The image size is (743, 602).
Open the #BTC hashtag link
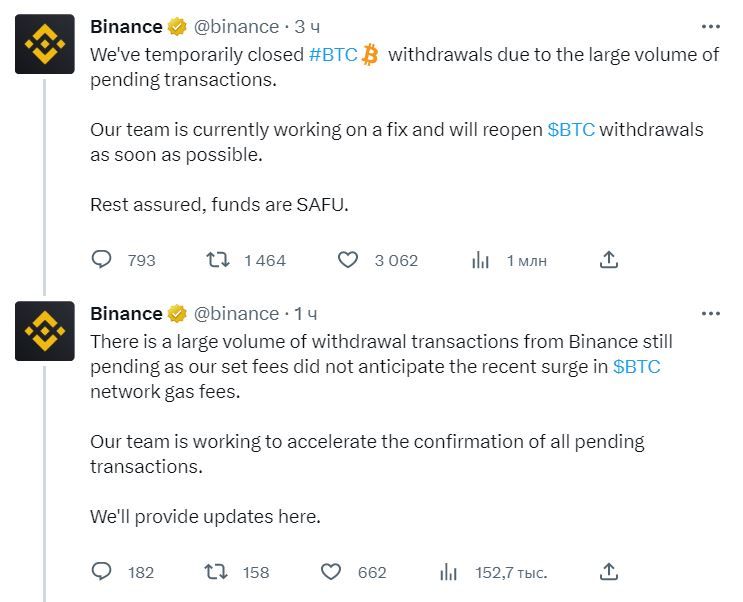pos(333,55)
